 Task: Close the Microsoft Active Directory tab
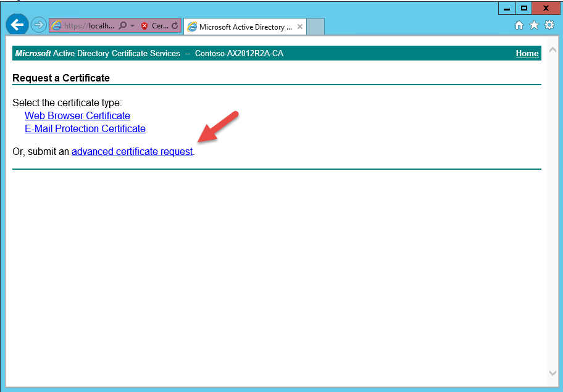[x=300, y=27]
